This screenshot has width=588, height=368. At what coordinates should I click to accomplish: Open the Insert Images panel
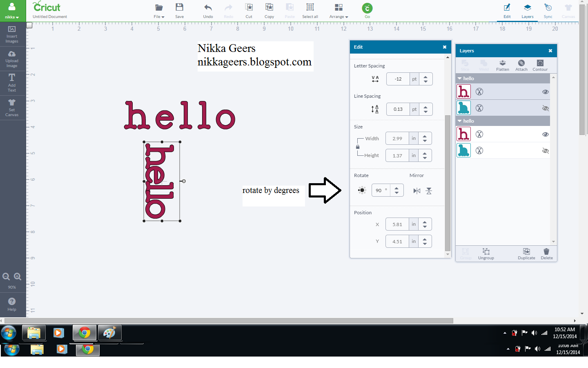(x=12, y=34)
